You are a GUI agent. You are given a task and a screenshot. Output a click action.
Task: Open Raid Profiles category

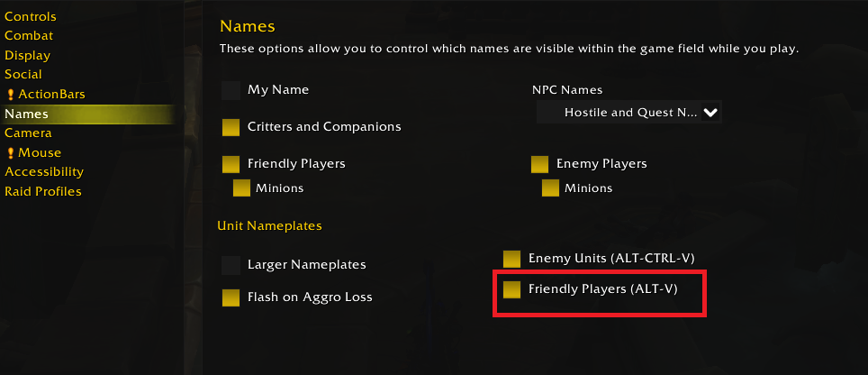coord(43,191)
